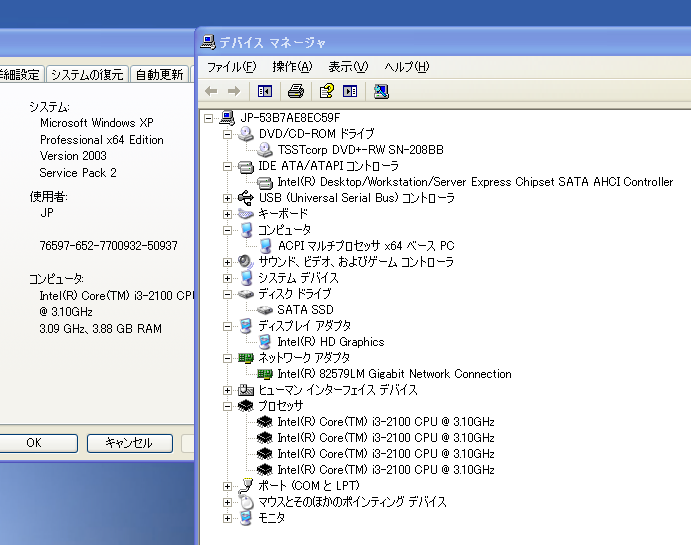Viewport: 691px width, 545px height.
Task: Open the 表示(V) menu
Action: (348, 67)
